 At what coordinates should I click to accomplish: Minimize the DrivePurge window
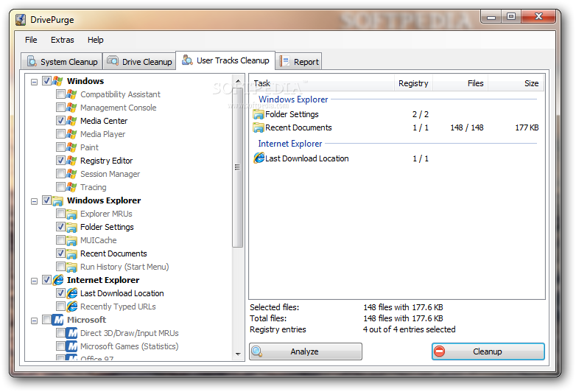tap(491, 16)
